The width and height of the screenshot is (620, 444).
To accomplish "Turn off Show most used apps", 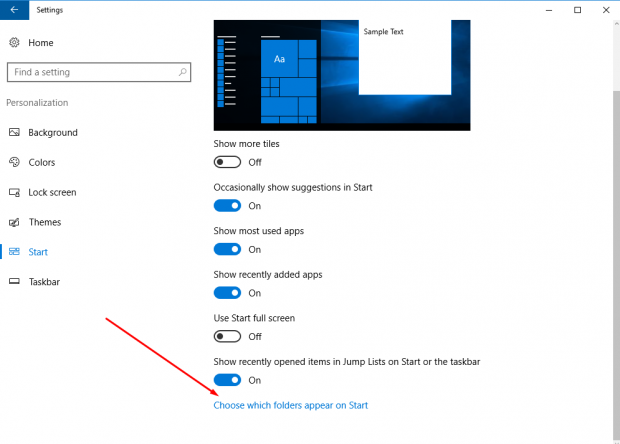I will pos(227,249).
